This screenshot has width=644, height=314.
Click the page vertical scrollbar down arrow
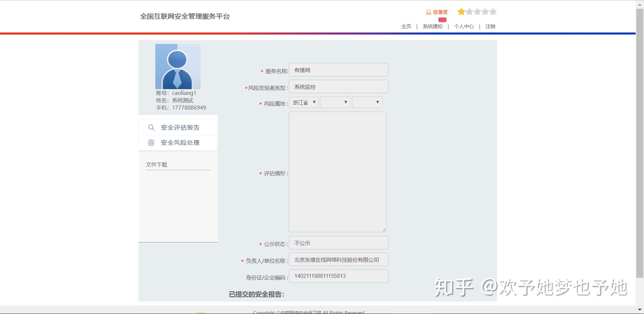click(x=640, y=310)
